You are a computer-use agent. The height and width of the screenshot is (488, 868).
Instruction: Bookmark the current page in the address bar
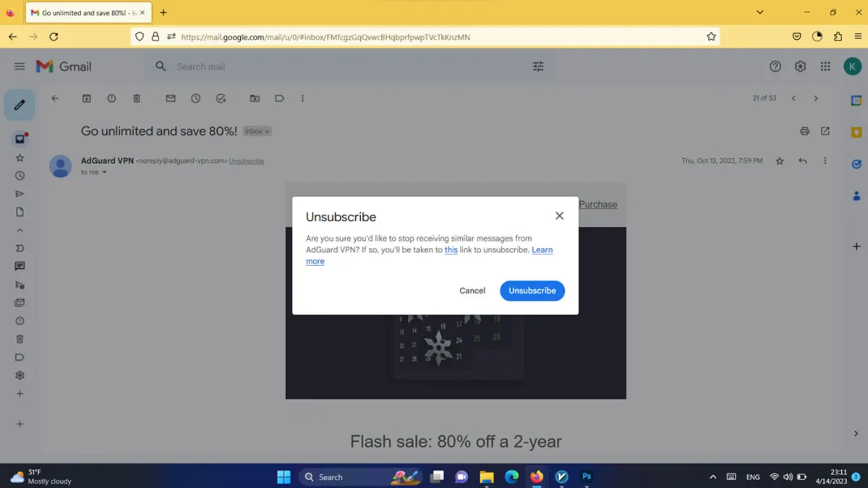(711, 36)
